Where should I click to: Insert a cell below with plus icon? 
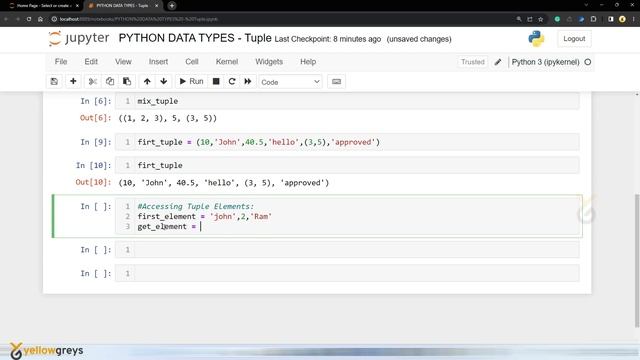73,82
